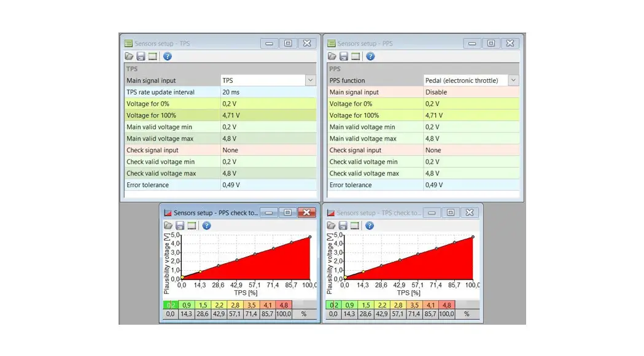Title bar icon of Sensors setup - PPS window

click(332, 43)
